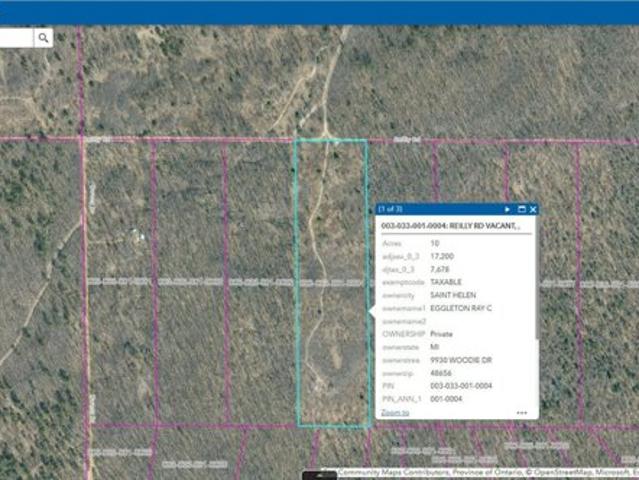Focus the map search input box
The height and width of the screenshot is (480, 639).
coord(16,38)
